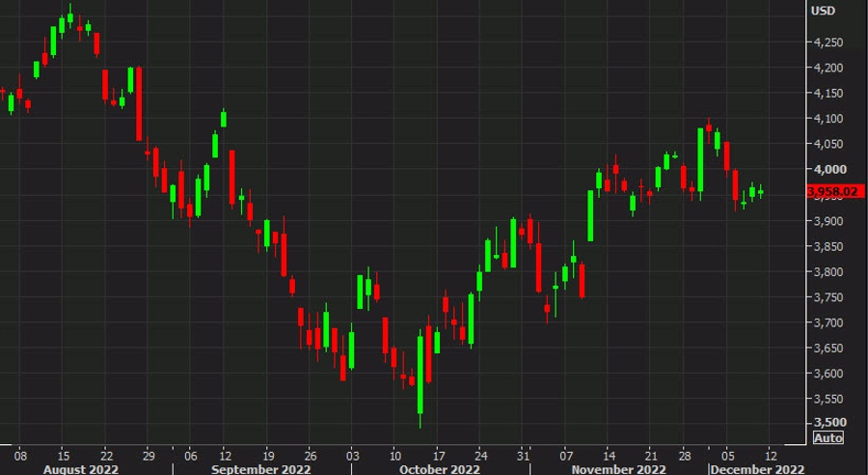Select the 4,000 price level label
Image resolution: width=868 pixels, height=475 pixels.
coord(828,170)
